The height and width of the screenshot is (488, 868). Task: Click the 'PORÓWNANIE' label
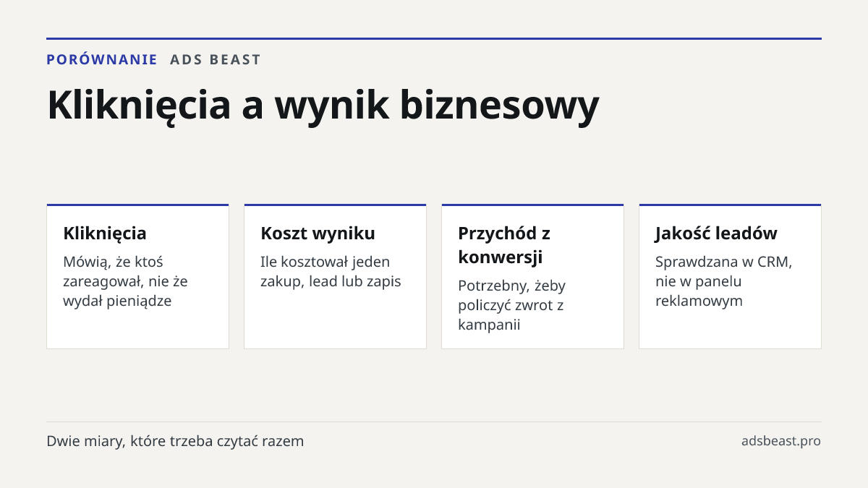(102, 60)
